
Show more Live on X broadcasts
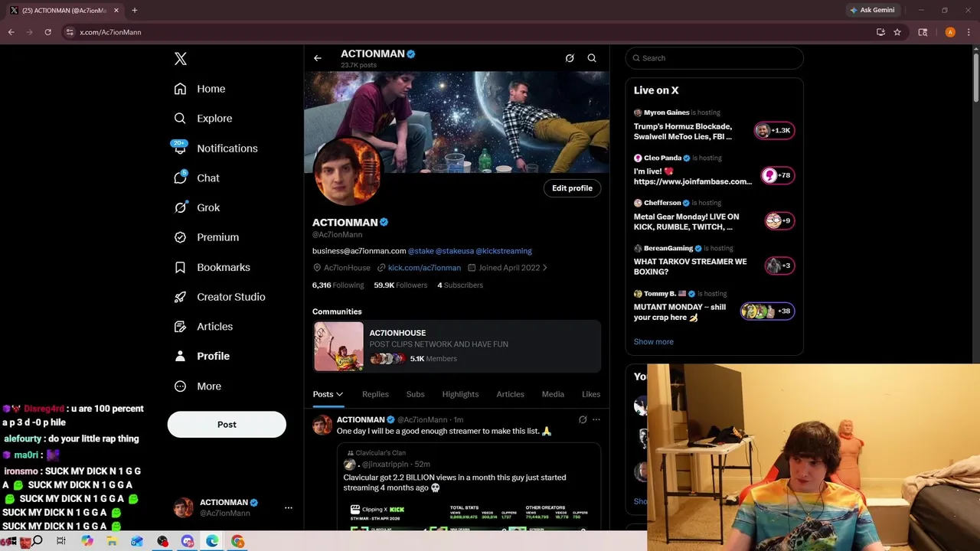[654, 342]
